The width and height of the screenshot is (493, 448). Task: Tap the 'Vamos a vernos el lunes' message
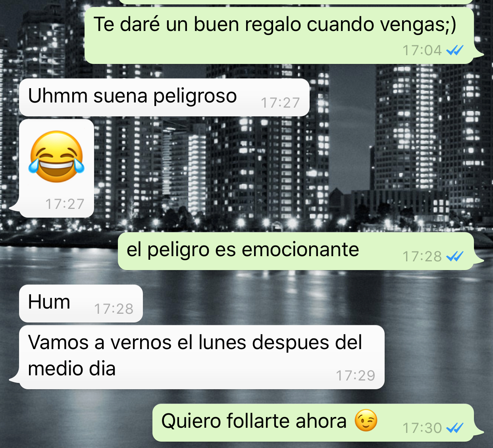click(202, 357)
